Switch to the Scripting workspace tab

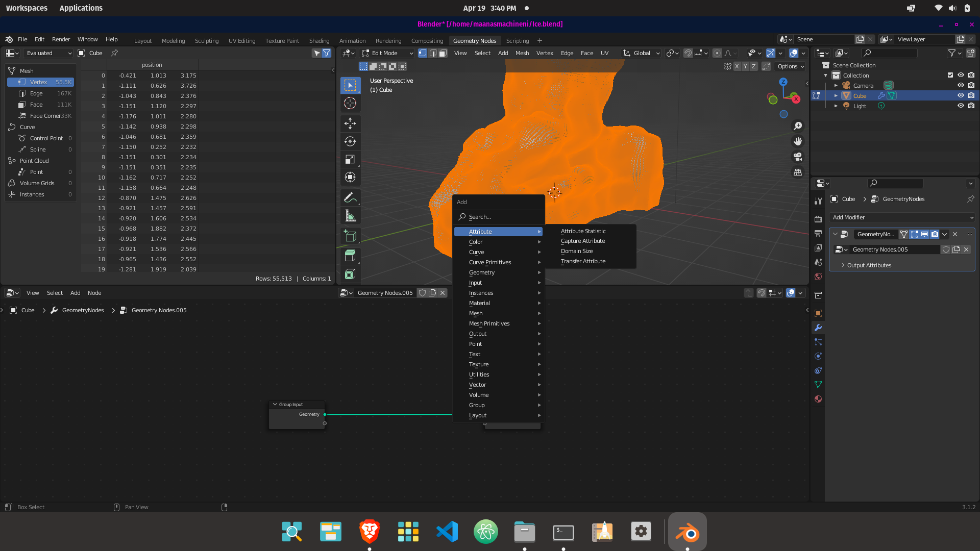coord(518,41)
